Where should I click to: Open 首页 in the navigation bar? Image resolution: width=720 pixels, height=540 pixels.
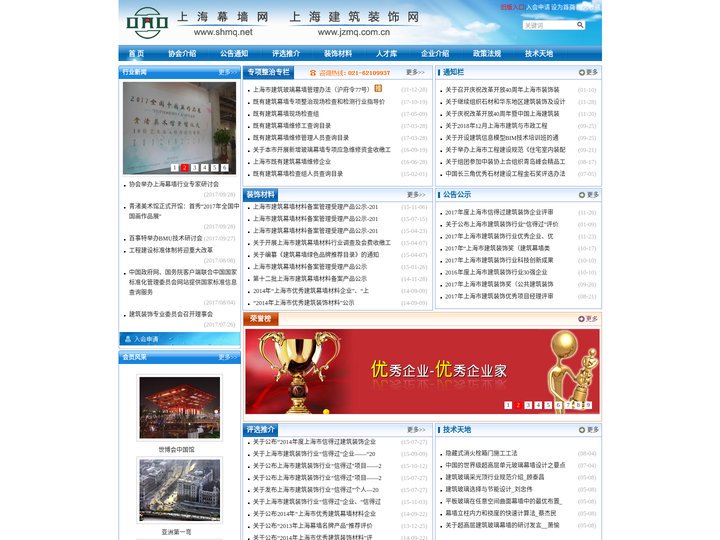[136, 53]
